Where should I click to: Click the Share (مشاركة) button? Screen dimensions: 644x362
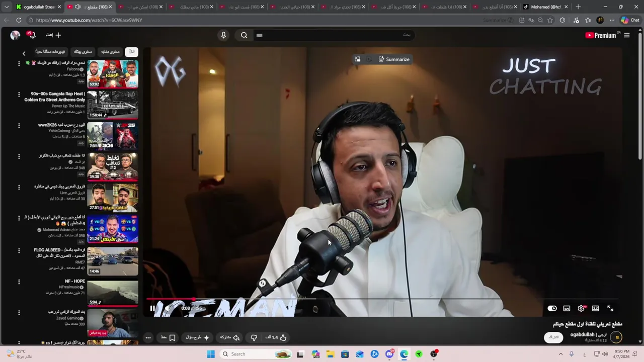tap(229, 337)
